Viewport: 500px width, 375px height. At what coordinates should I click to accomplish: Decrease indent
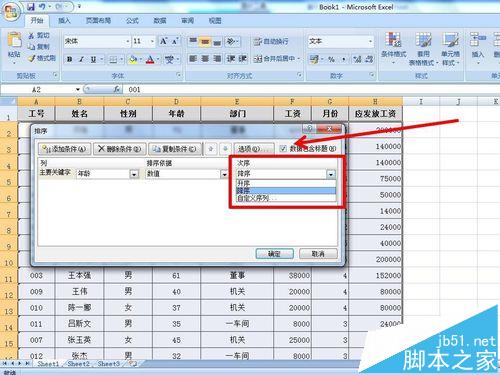(231, 59)
